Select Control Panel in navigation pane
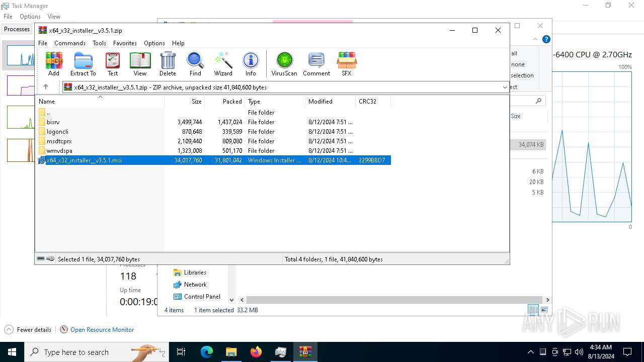 pyautogui.click(x=197, y=297)
